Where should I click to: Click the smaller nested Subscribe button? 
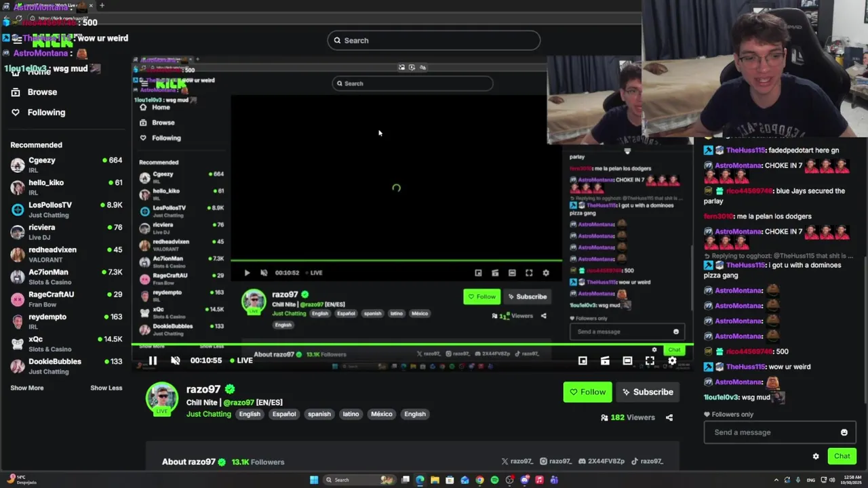click(x=527, y=296)
